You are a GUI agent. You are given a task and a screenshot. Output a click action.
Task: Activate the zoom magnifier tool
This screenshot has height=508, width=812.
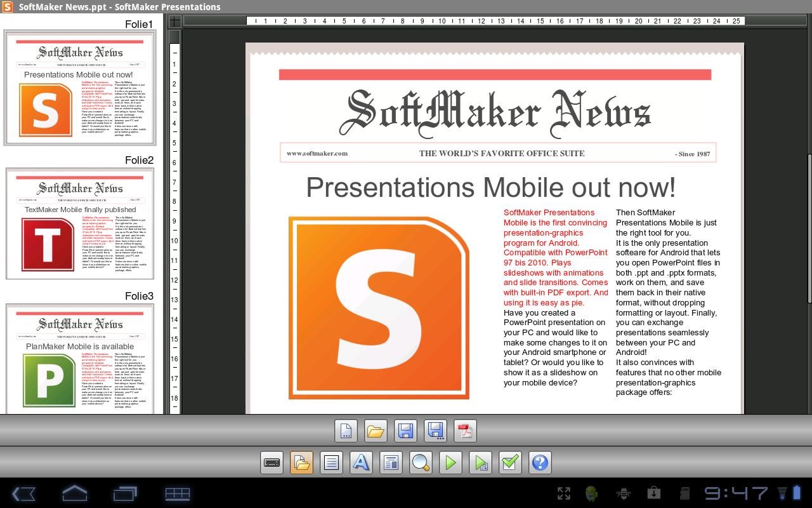click(x=421, y=462)
